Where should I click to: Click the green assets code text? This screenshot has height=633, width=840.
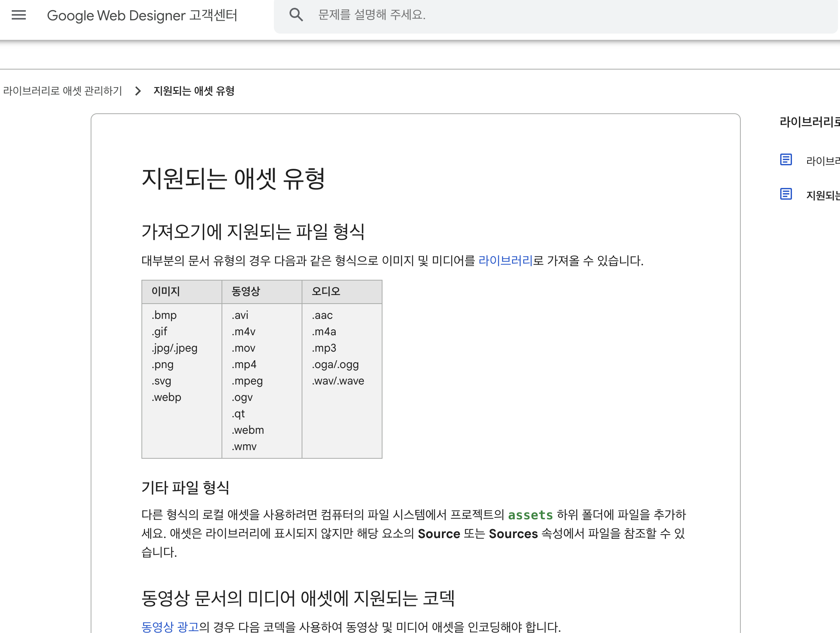pos(530,515)
